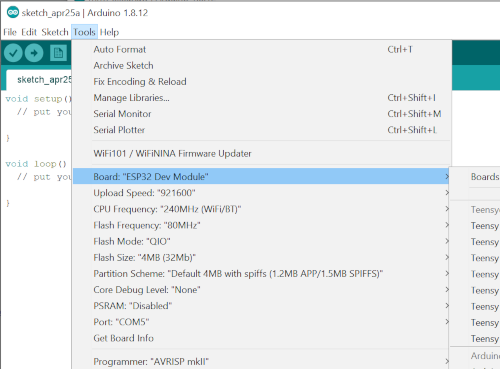The height and width of the screenshot is (369, 500).
Task: Click the Arduino logo in title bar
Action: (13, 13)
